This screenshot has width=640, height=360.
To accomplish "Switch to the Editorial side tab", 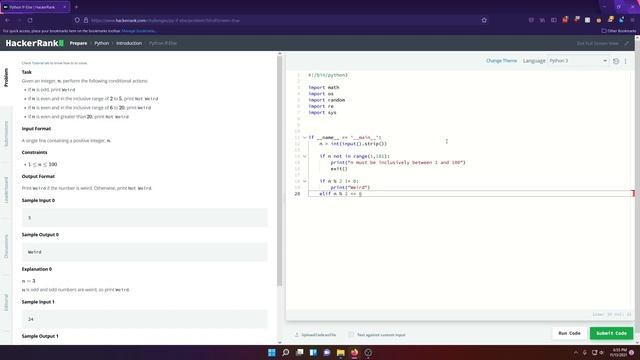I will pyautogui.click(x=6, y=302).
